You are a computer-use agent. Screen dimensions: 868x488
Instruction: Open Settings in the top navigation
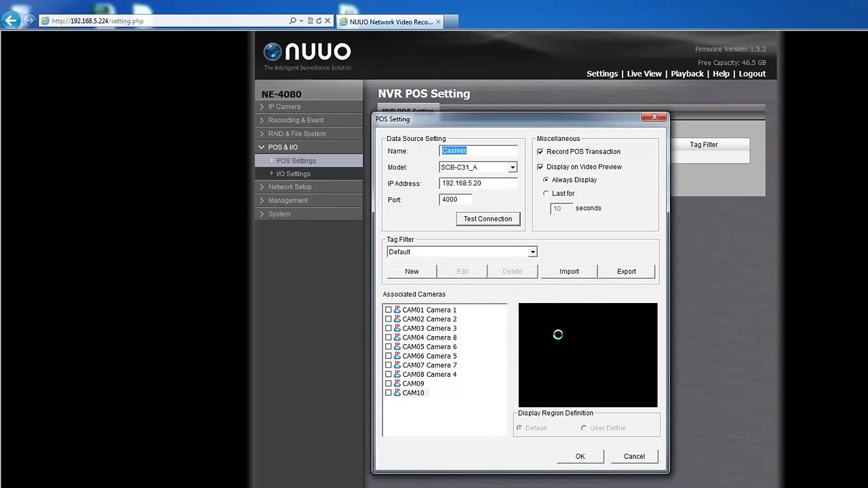[602, 74]
